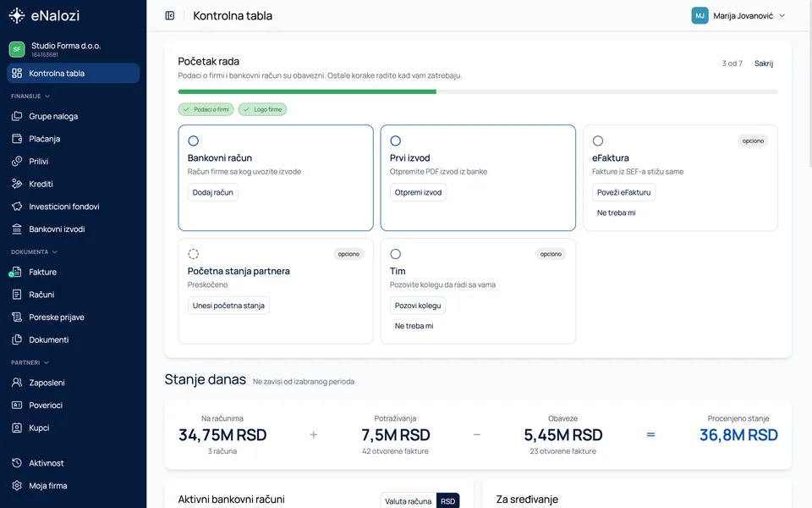Toggle the Početna stanja partnera dashed circle
This screenshot has height=508, width=812.
pyautogui.click(x=193, y=254)
